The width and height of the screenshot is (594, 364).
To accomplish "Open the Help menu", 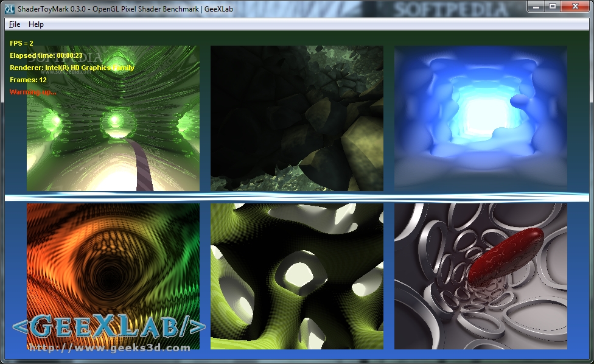I will (x=36, y=24).
